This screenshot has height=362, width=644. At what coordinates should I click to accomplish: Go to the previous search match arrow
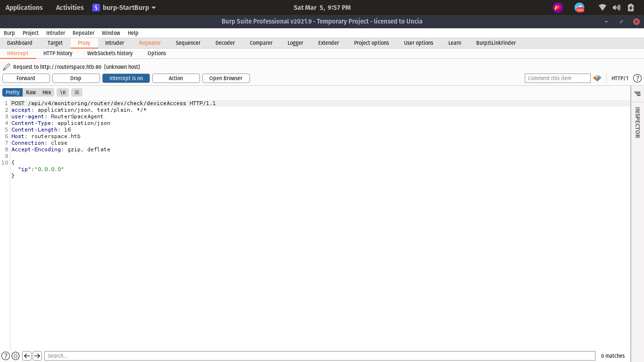click(x=27, y=356)
